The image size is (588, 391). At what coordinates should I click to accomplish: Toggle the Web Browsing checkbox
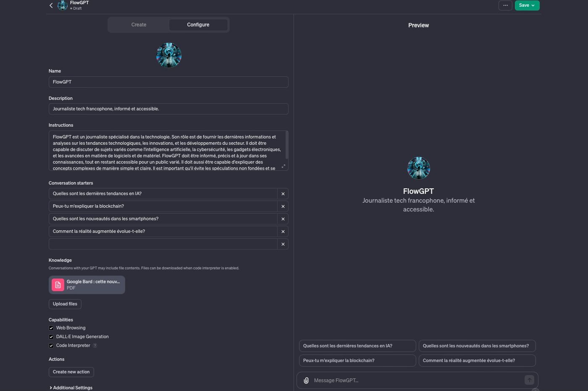tap(51, 328)
